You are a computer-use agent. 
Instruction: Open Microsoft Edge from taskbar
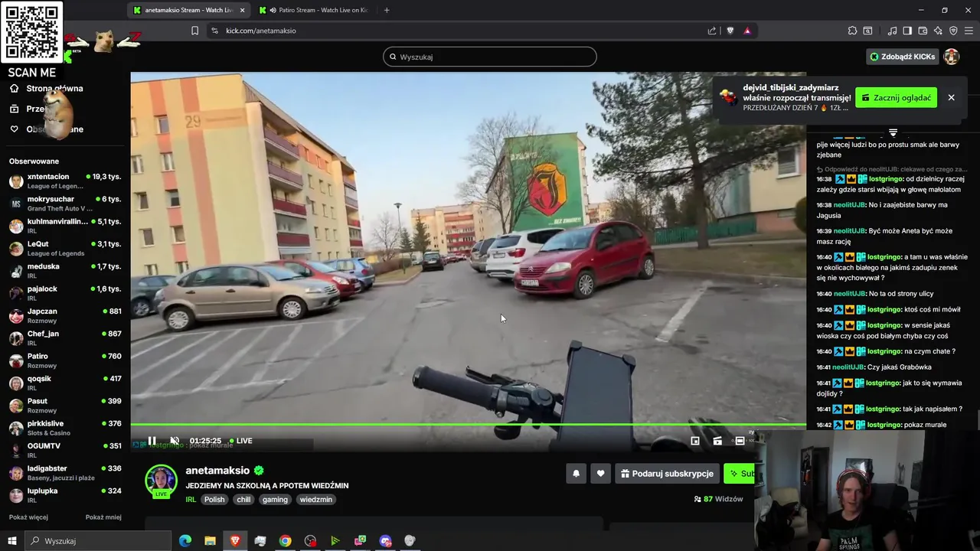click(x=185, y=541)
